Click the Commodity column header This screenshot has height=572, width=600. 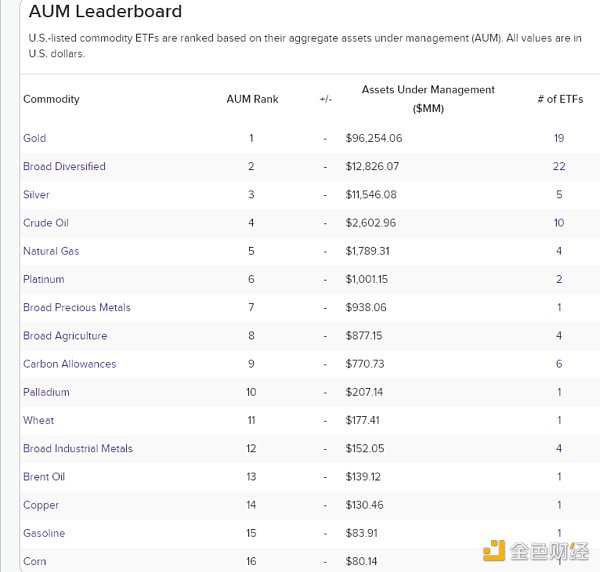(51, 99)
